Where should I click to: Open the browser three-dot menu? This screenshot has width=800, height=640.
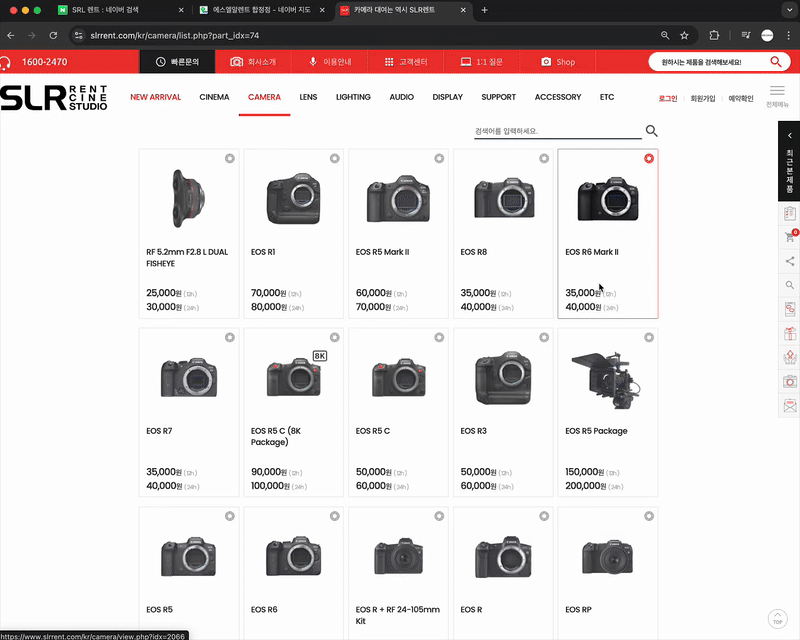tap(788, 35)
